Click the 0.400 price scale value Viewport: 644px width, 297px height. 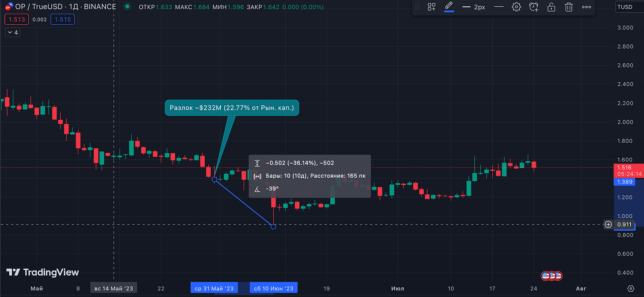coord(625,272)
